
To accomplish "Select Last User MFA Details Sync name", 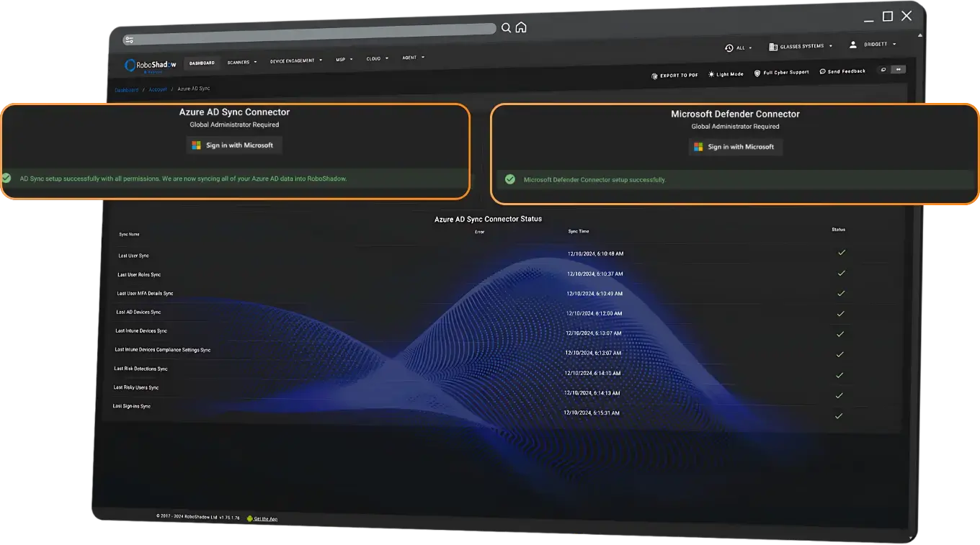I will [x=145, y=293].
